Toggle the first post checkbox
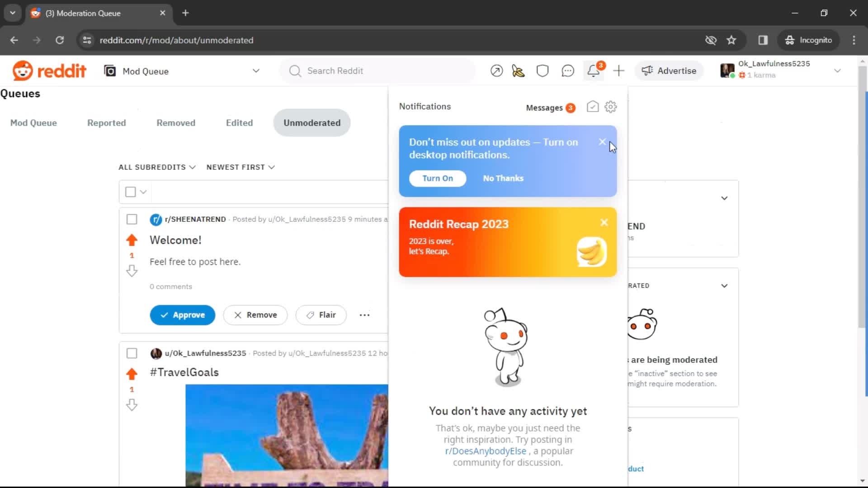The image size is (868, 488). pyautogui.click(x=132, y=219)
